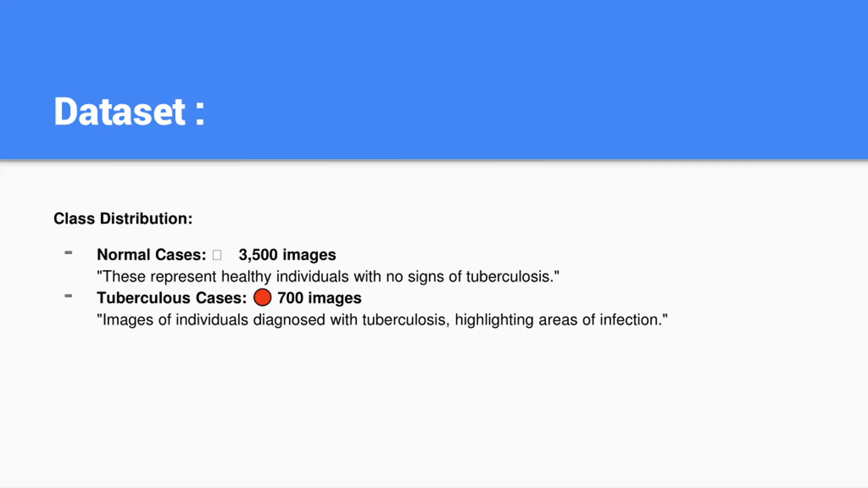The height and width of the screenshot is (488, 868).
Task: Select the "Class Distribution:" heading
Action: pos(123,219)
